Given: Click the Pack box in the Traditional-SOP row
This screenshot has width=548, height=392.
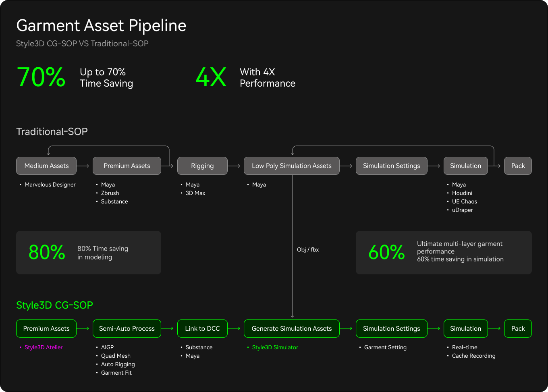Looking at the screenshot, I should (x=518, y=166).
